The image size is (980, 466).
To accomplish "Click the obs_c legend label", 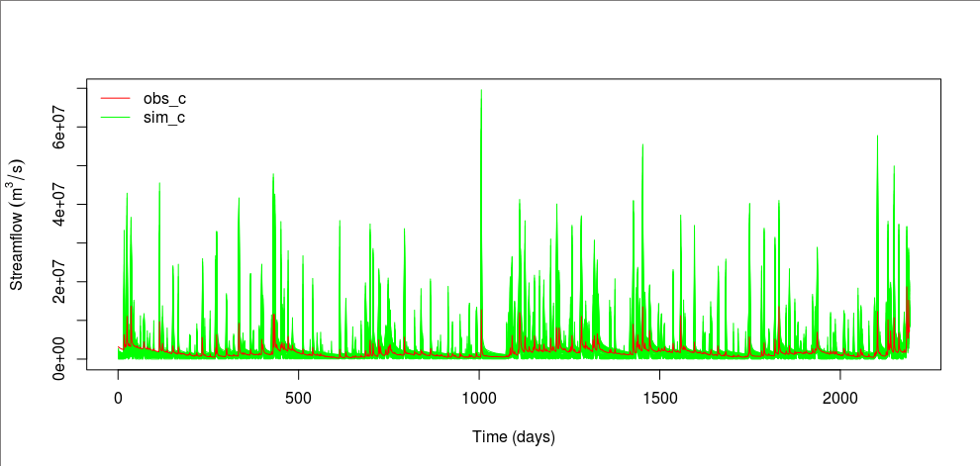I will pyautogui.click(x=164, y=98).
